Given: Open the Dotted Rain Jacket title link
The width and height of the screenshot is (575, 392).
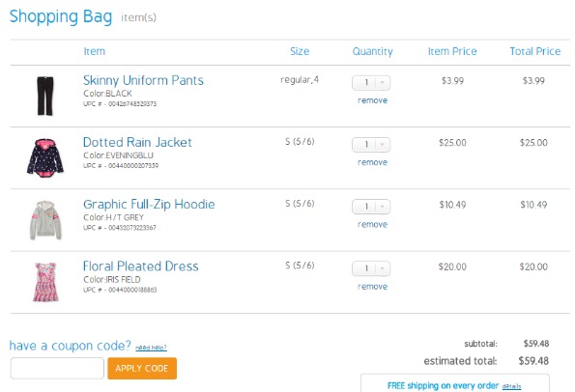Looking at the screenshot, I should pyautogui.click(x=137, y=142).
